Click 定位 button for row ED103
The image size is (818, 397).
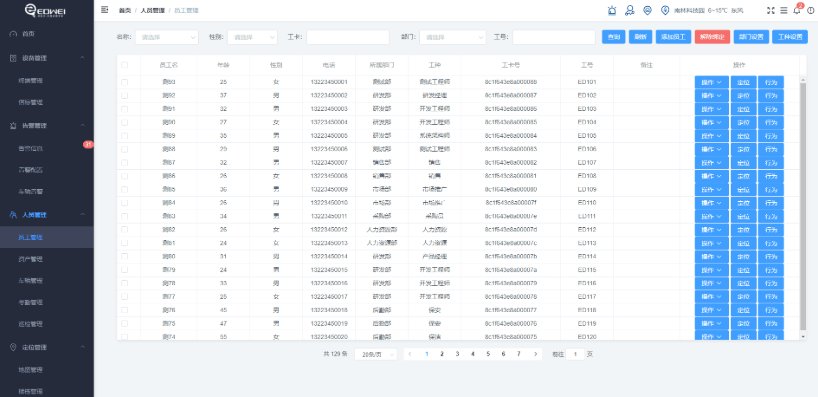[x=743, y=109]
